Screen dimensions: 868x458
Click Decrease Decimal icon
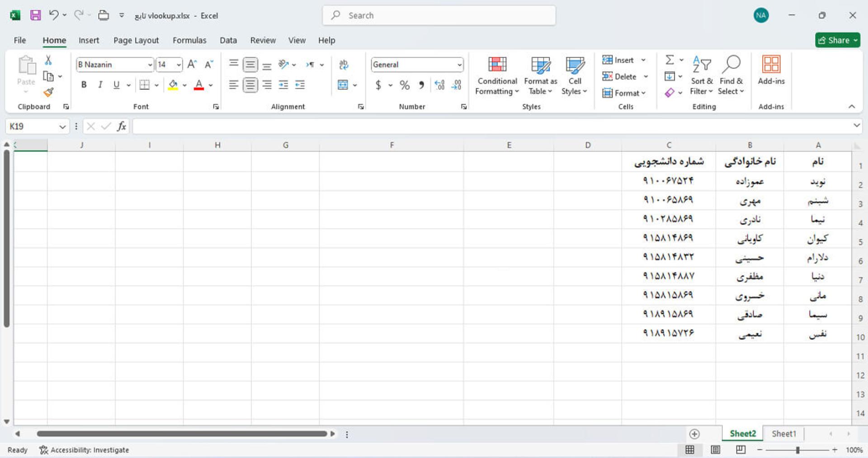457,85
